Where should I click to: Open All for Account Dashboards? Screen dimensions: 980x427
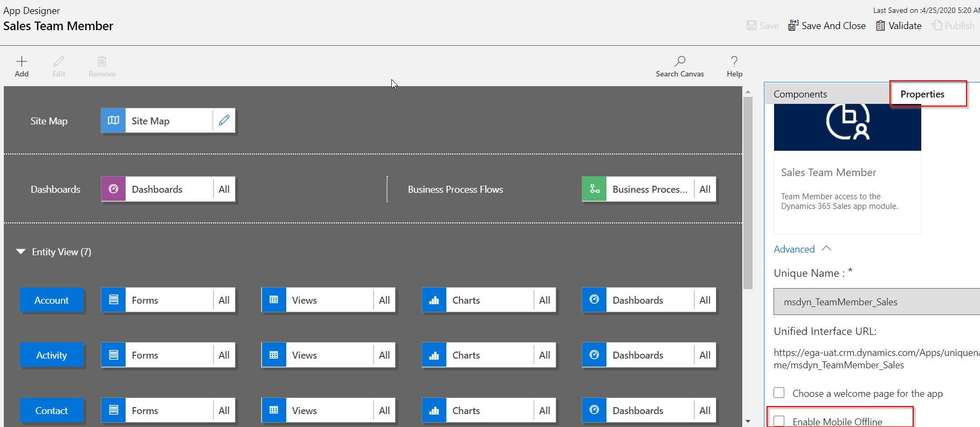[705, 300]
